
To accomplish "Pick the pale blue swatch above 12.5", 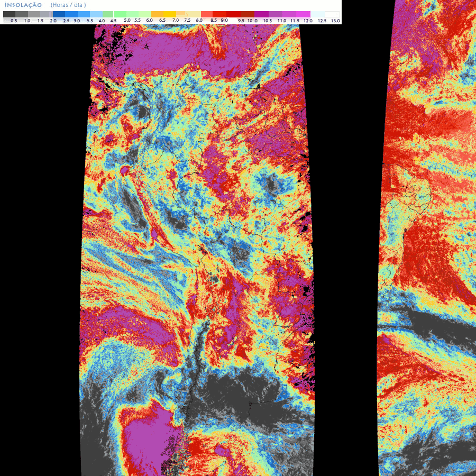I will [x=317, y=14].
